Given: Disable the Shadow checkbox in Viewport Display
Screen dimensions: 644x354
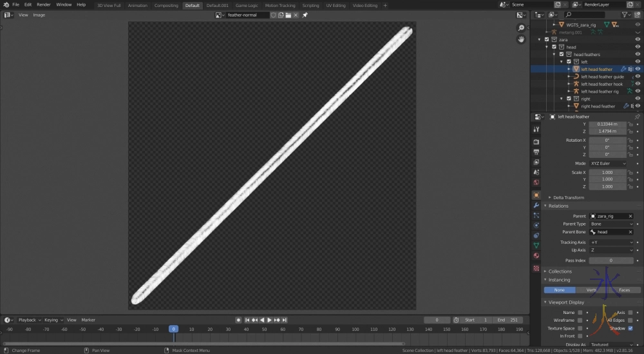Looking at the screenshot, I should tap(630, 328).
